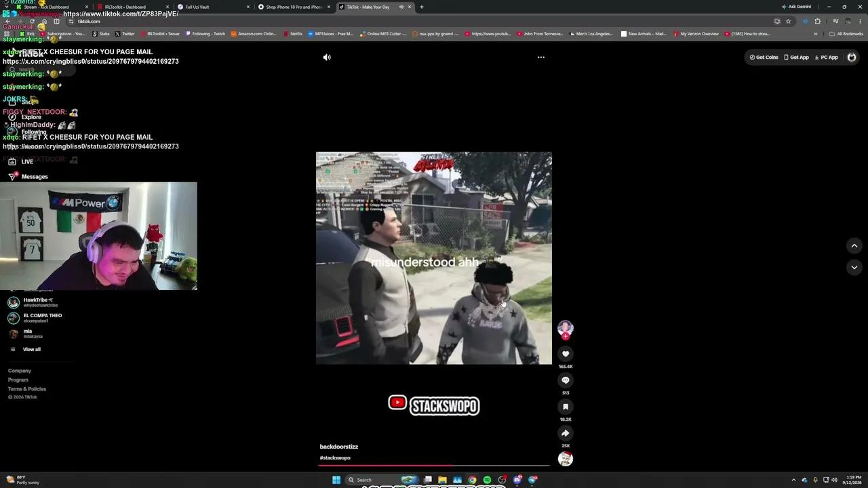The height and width of the screenshot is (488, 868).
Task: Open File Explorer from the taskbar
Action: [x=442, y=480]
